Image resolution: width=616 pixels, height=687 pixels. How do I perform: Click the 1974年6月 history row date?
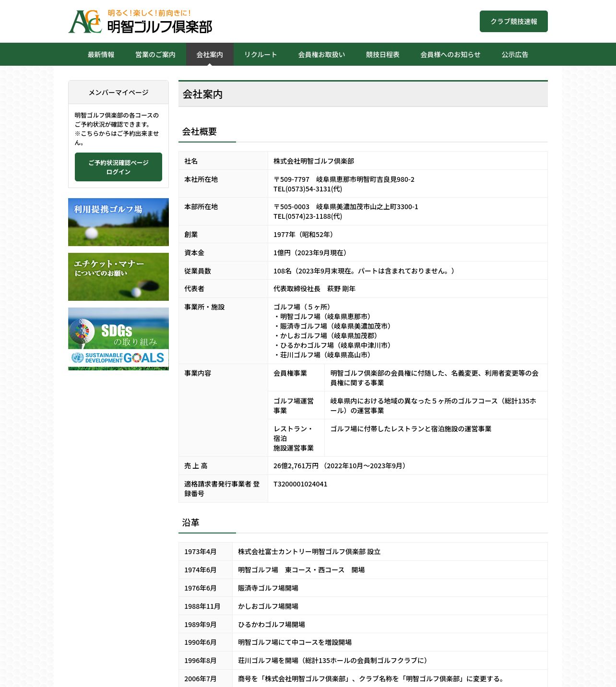(201, 570)
